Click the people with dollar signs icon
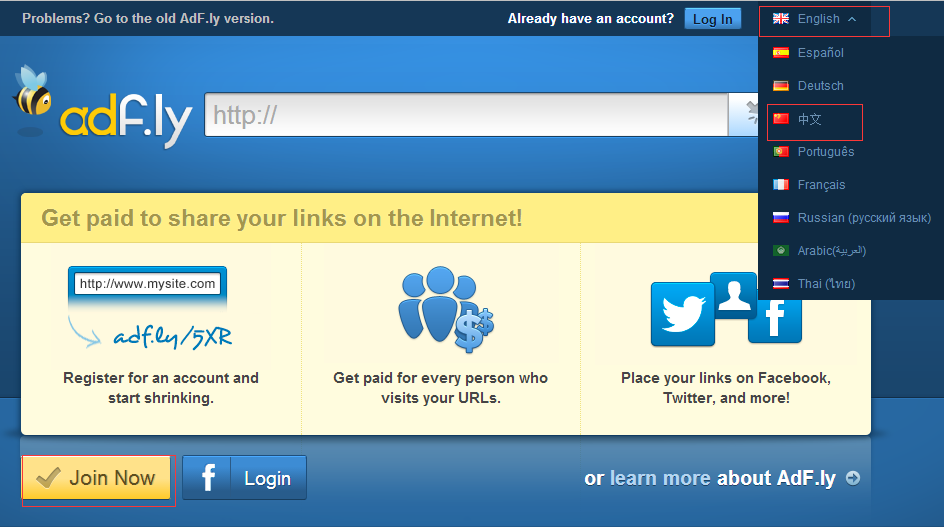 coord(446,309)
